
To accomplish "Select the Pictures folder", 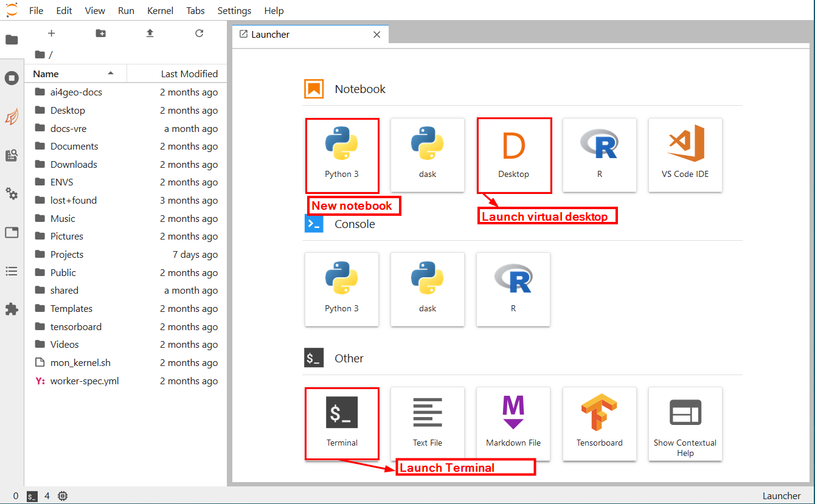I will click(x=126, y=236).
